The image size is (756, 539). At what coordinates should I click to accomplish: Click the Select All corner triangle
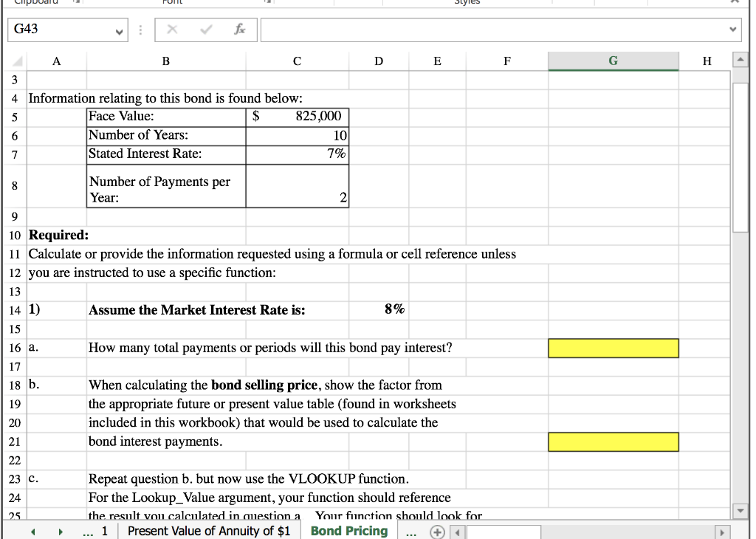[x=18, y=62]
